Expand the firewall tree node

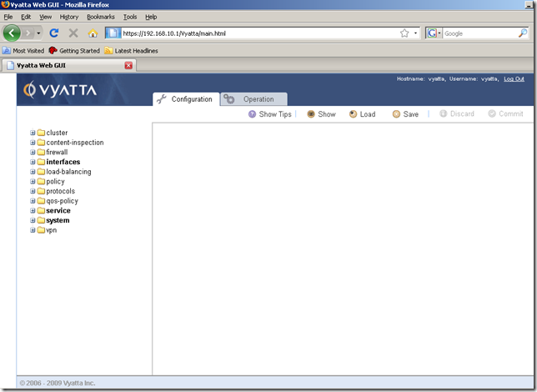[x=33, y=153]
